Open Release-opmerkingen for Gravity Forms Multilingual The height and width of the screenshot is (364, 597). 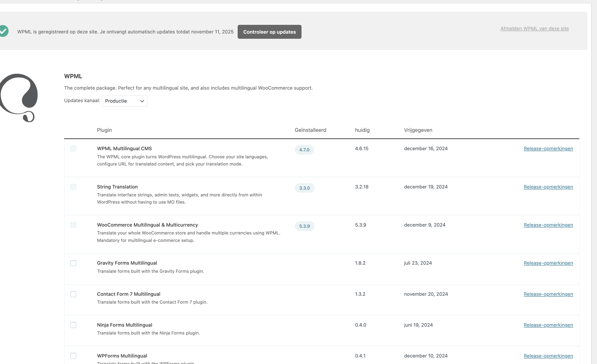click(548, 263)
